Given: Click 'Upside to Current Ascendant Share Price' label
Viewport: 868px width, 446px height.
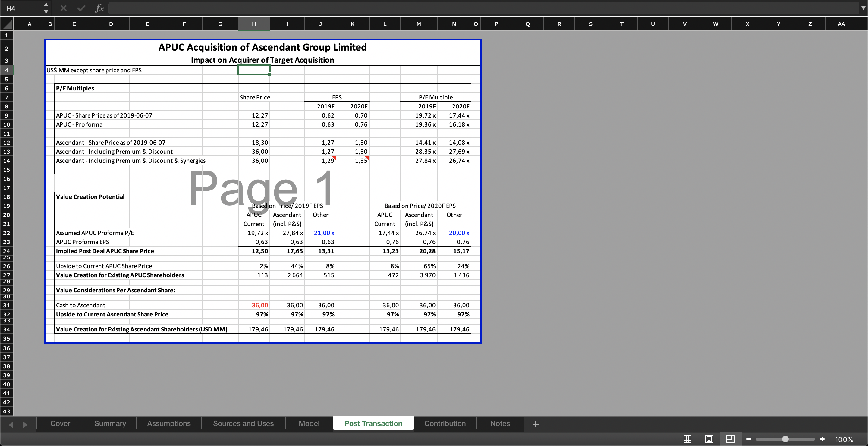Looking at the screenshot, I should click(x=112, y=314).
